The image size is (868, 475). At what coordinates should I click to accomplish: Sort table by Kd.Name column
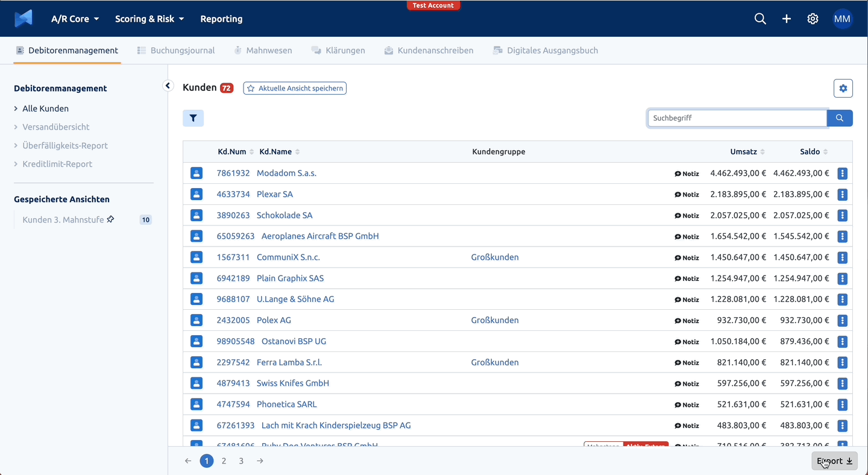280,152
